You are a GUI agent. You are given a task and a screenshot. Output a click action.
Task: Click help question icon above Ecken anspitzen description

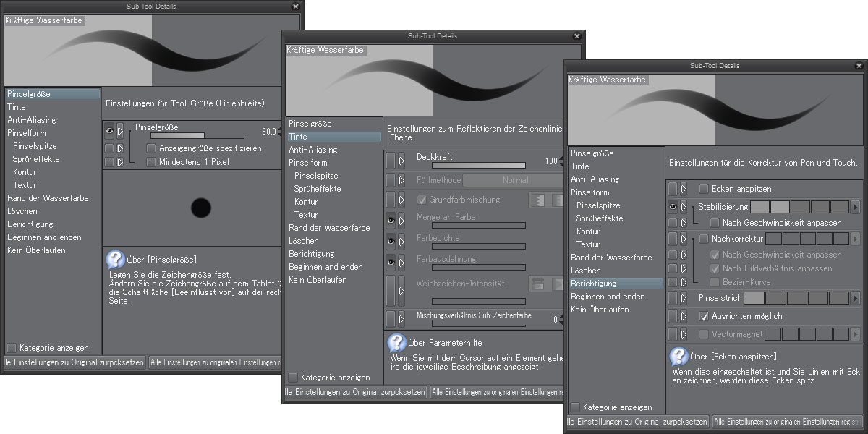(x=678, y=357)
